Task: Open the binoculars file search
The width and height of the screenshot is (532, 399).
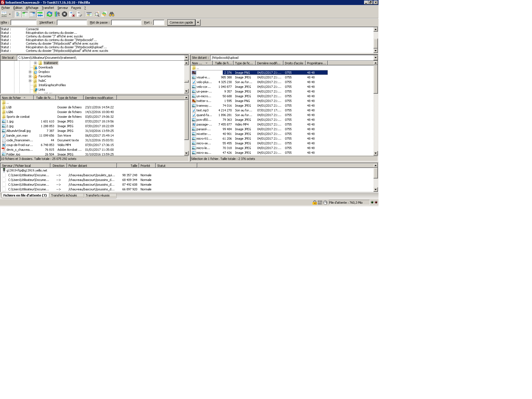Action: tap(112, 14)
